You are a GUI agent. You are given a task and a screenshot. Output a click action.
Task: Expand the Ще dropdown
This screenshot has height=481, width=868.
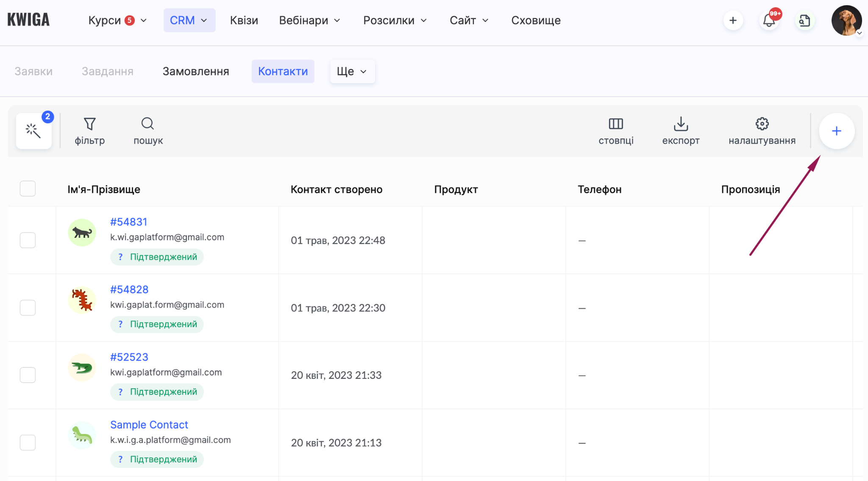click(352, 71)
